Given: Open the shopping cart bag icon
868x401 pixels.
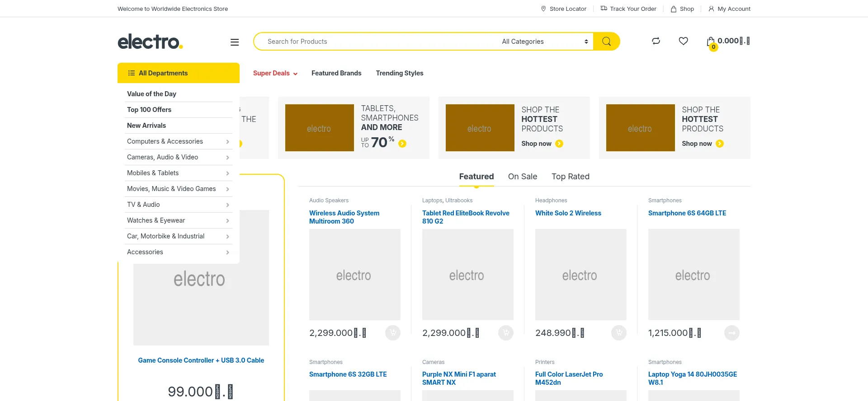Looking at the screenshot, I should point(711,42).
